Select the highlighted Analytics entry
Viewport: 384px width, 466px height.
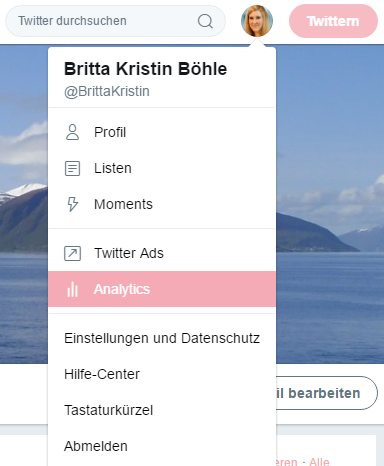click(x=162, y=289)
